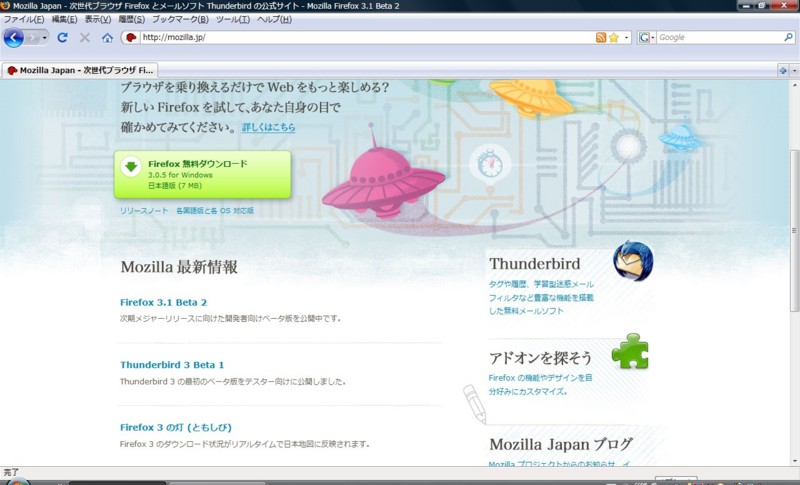This screenshot has height=485, width=800.
Task: Open the Firefox 3.1 Beta 2 news link
Action: (163, 302)
